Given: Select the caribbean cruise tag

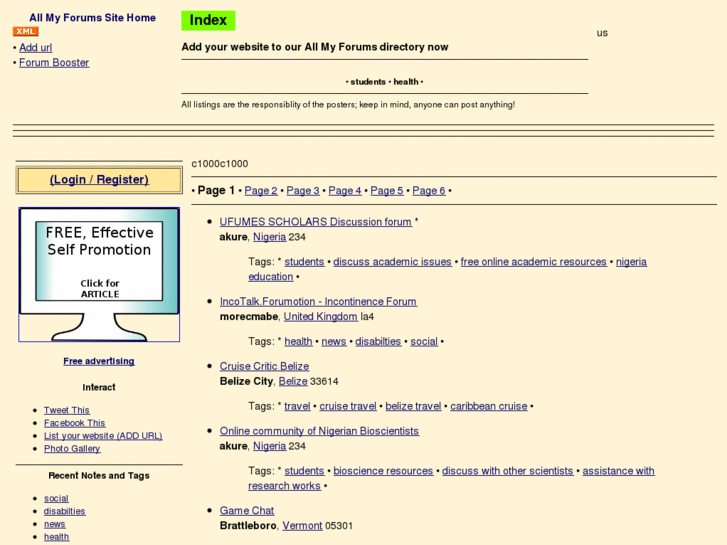Looking at the screenshot, I should click(x=489, y=406).
